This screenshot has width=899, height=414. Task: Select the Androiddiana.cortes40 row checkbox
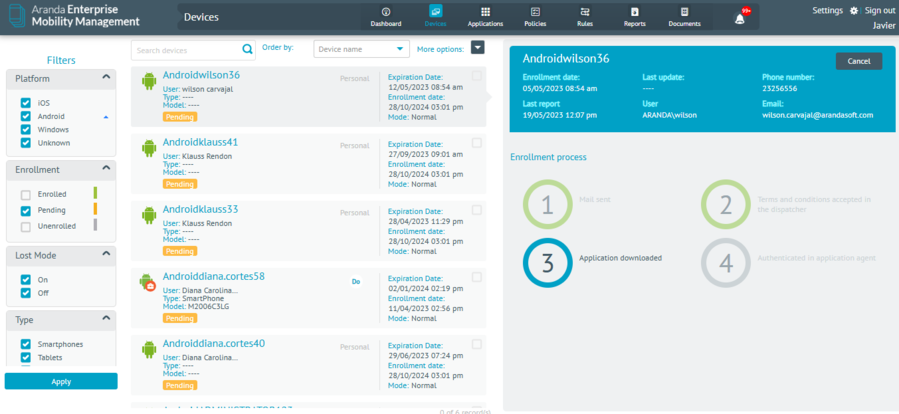[477, 344]
